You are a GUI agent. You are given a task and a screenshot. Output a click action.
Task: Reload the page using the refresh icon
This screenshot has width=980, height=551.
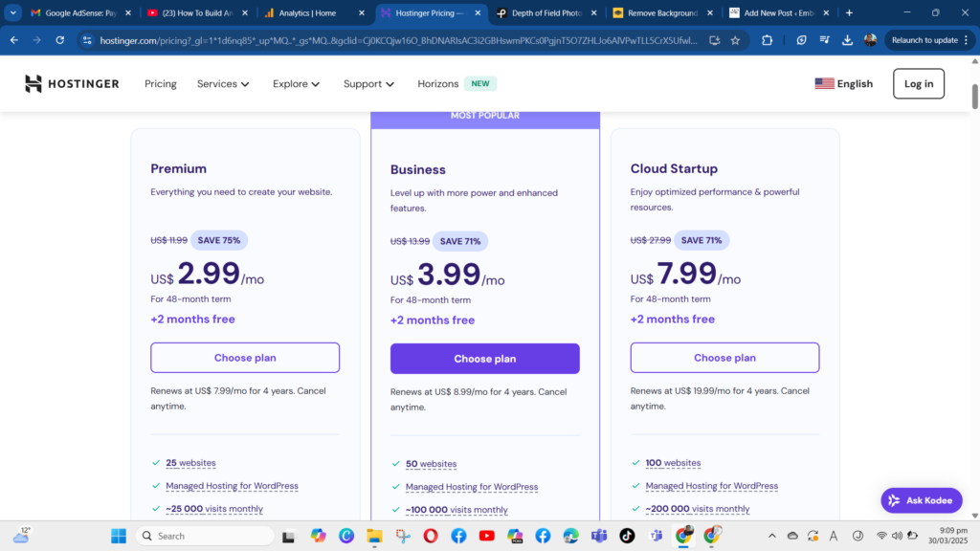tap(59, 40)
